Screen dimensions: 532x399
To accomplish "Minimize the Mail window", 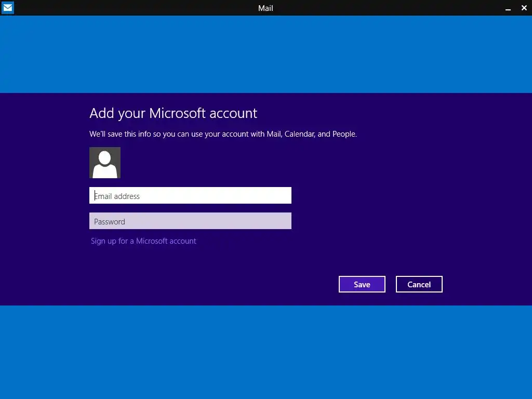I will coord(508,8).
